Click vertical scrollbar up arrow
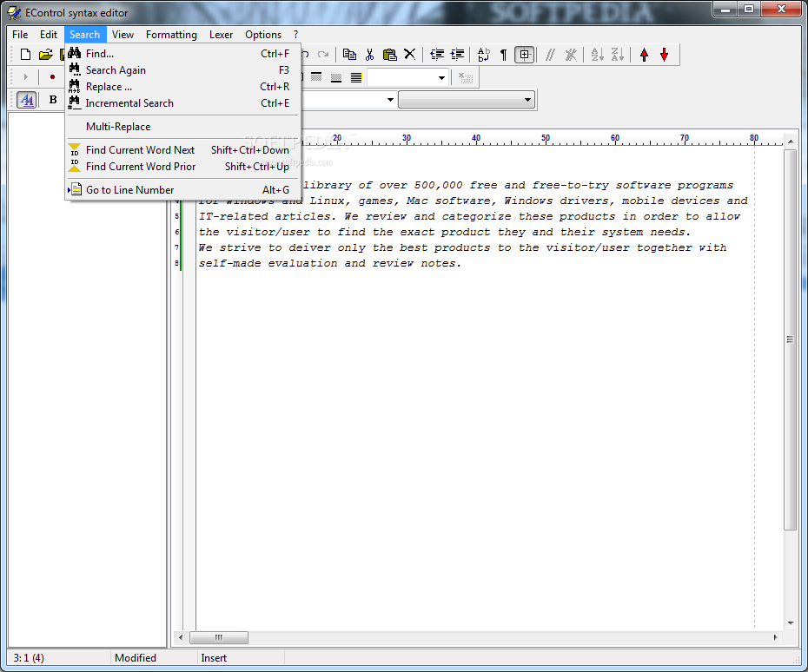The height and width of the screenshot is (672, 808). tap(791, 142)
